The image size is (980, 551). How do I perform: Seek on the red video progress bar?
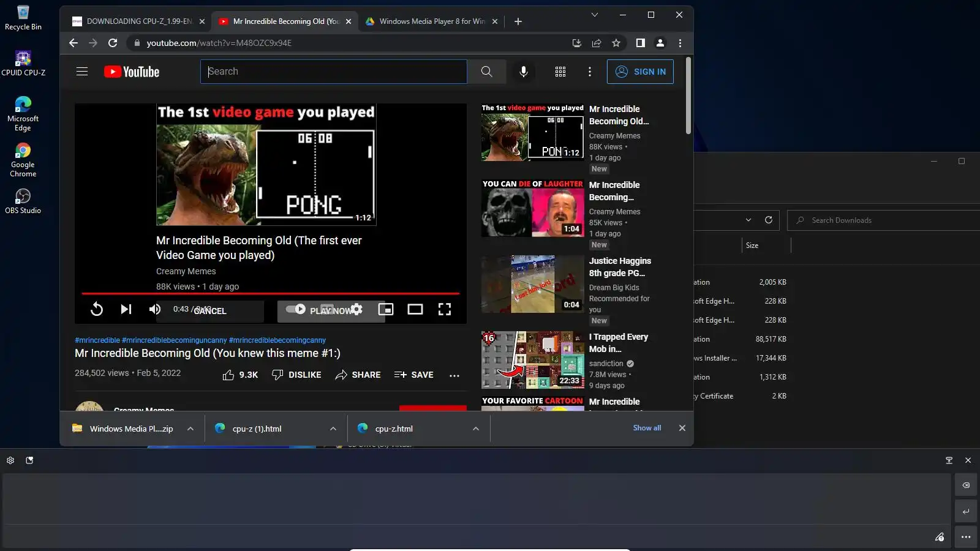pos(271,294)
